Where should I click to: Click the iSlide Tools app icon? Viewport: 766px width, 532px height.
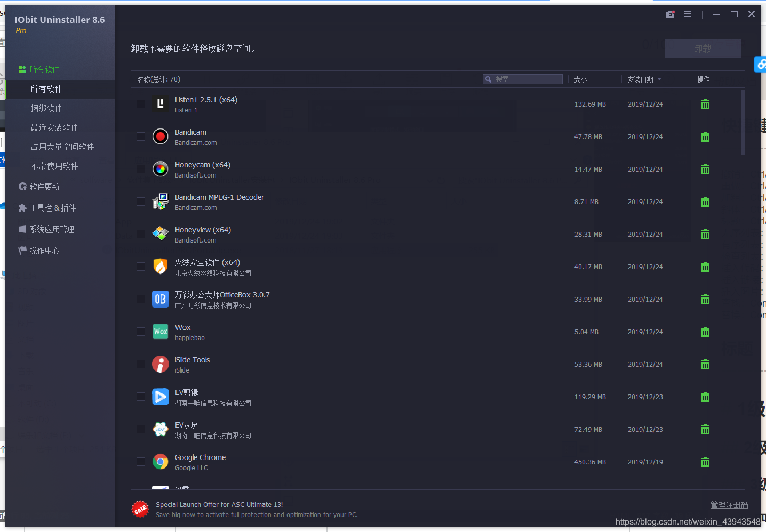(160, 364)
